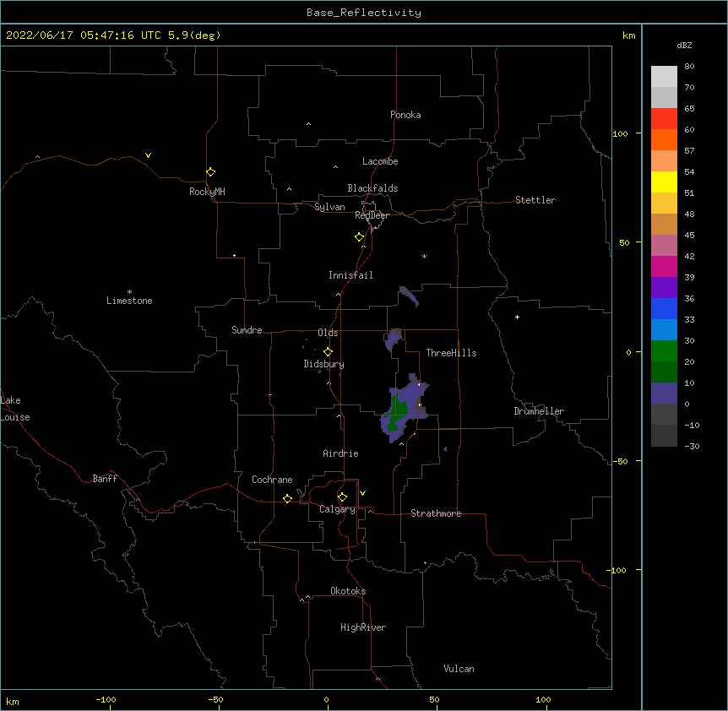Pick the purple 39 dBZ legend swatch
This screenshot has height=711, width=728.
664,288
